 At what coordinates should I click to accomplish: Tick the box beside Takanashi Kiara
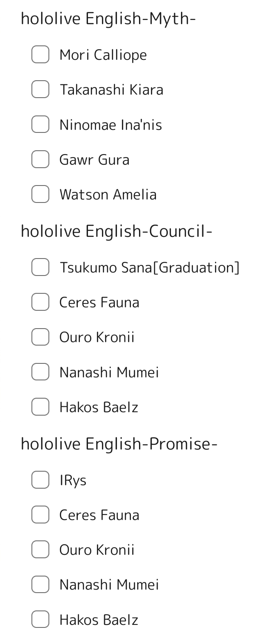click(x=40, y=89)
